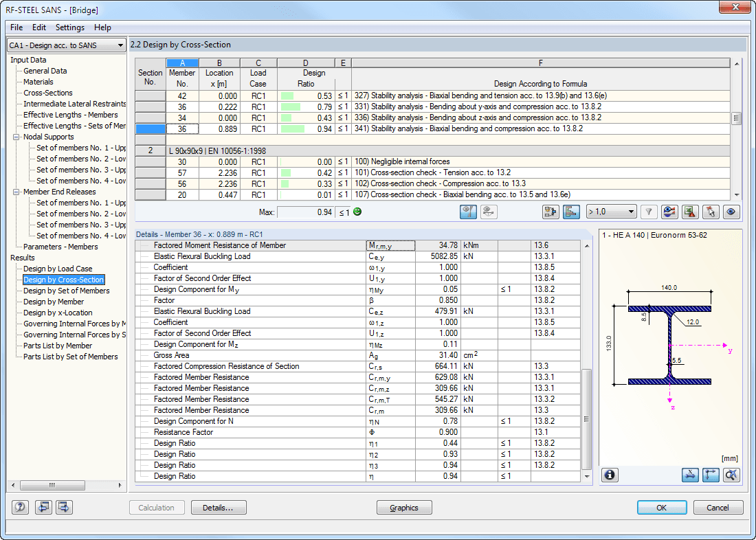Toggle the visibility eye icon on the toolbar

tap(731, 212)
